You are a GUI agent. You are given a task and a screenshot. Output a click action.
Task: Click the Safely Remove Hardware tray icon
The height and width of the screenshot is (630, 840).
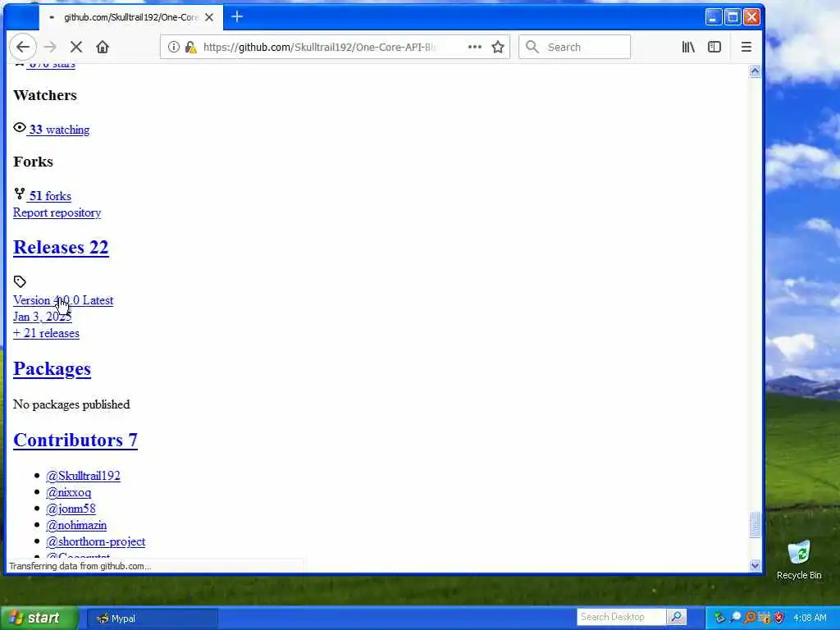pos(719,618)
